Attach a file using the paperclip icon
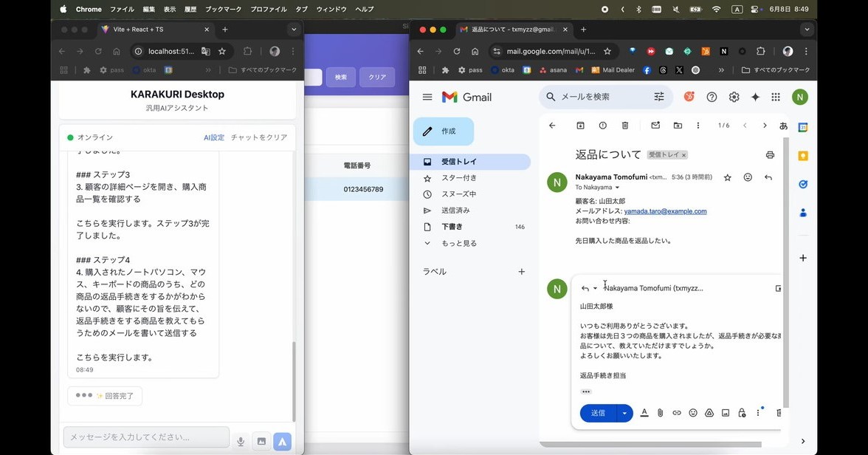 point(661,413)
